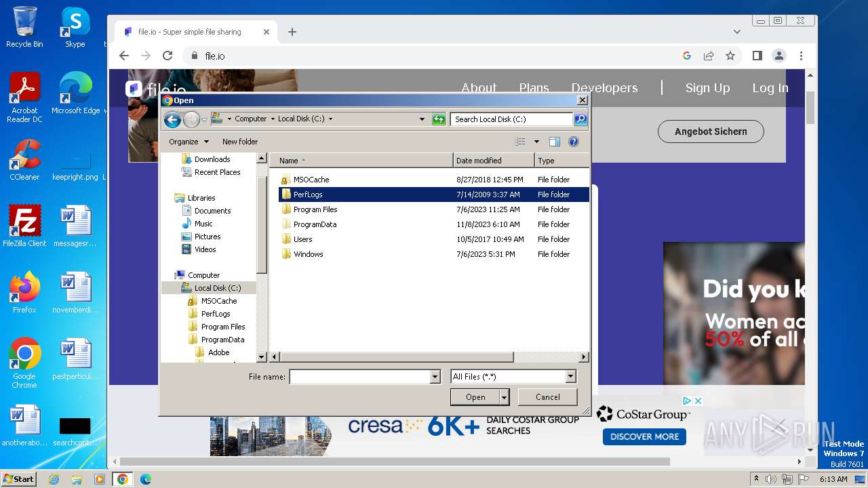The image size is (868, 488).
Task: Click the Change your view icon
Action: pos(520,142)
